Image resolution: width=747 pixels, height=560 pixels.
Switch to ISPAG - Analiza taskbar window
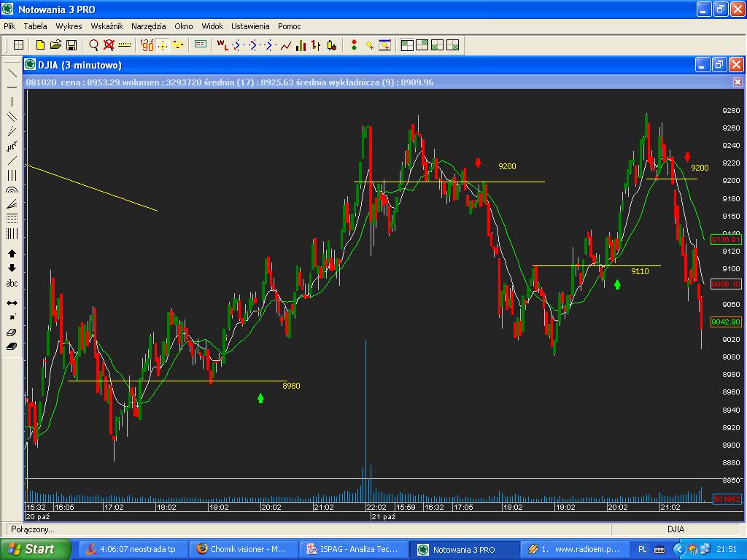(353, 549)
